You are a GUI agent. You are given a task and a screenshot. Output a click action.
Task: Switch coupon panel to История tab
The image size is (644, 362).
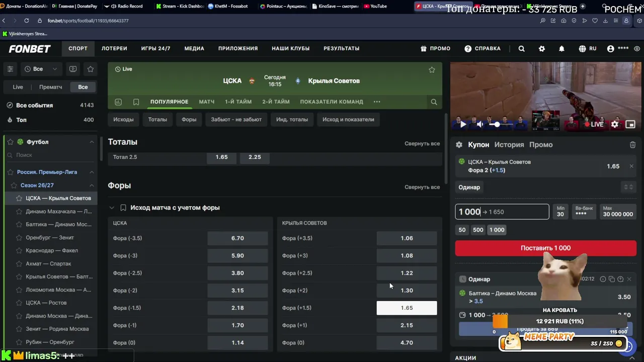point(509,145)
